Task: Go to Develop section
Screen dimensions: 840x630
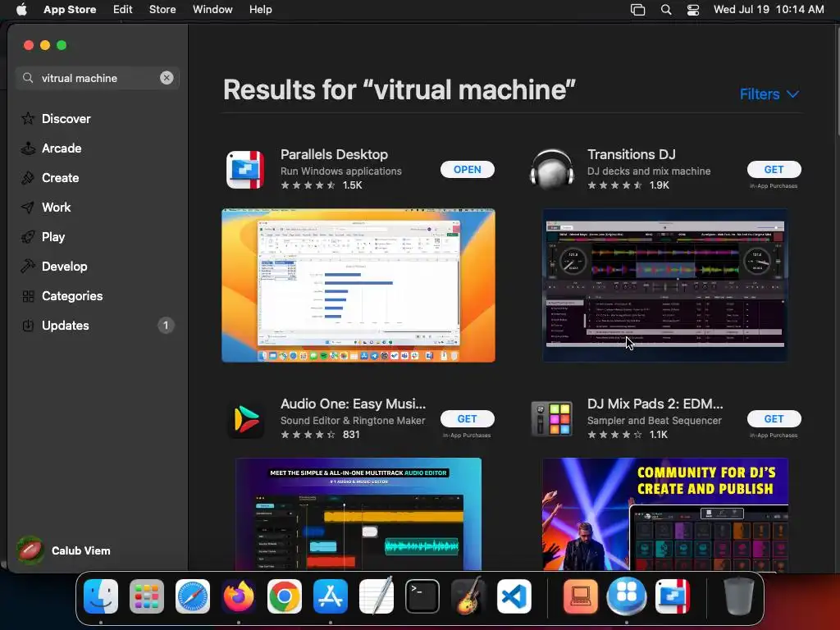Action: (64, 267)
